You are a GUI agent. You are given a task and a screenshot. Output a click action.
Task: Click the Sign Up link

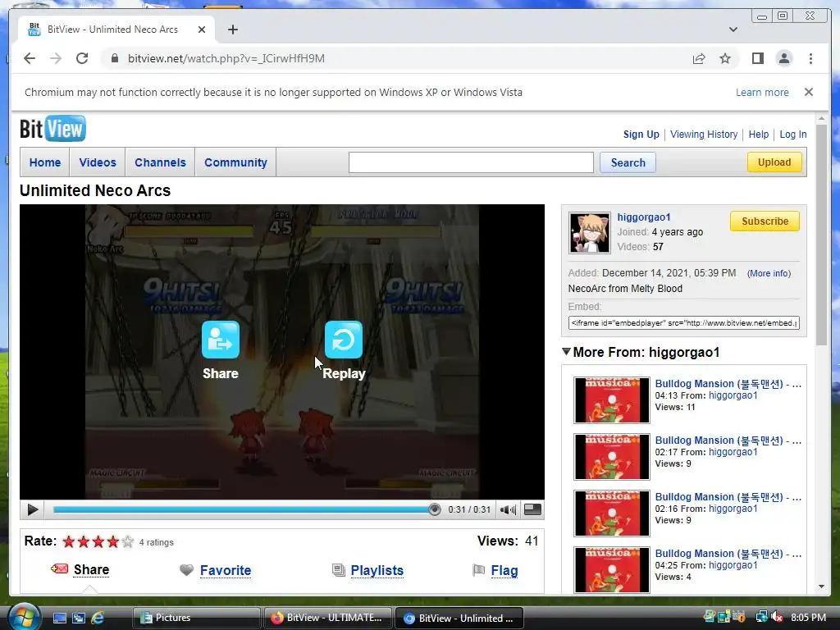point(641,135)
